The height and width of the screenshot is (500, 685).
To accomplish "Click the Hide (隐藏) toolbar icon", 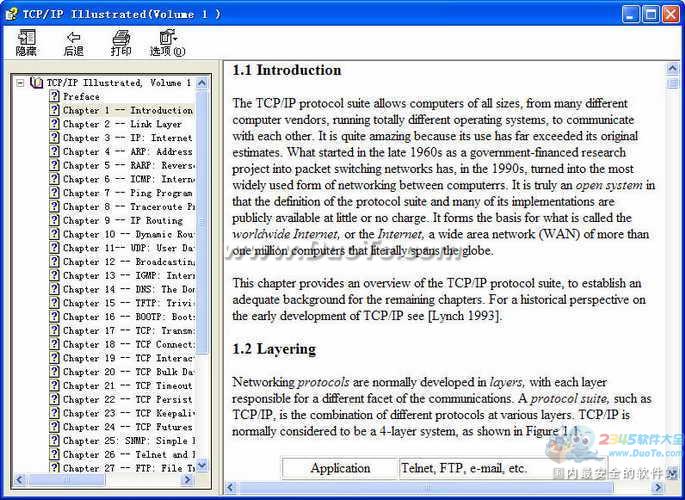I will [26, 42].
